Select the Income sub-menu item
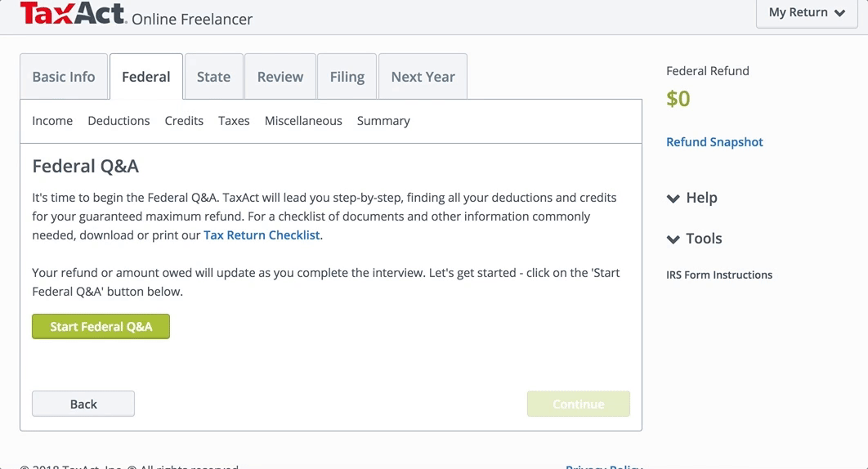The height and width of the screenshot is (469, 868). [x=52, y=121]
